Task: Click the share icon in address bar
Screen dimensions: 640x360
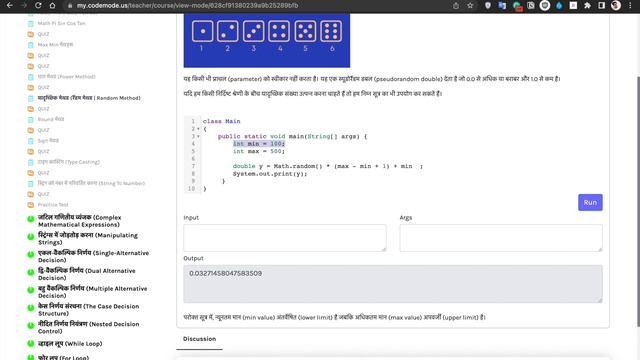Action: click(x=456, y=5)
